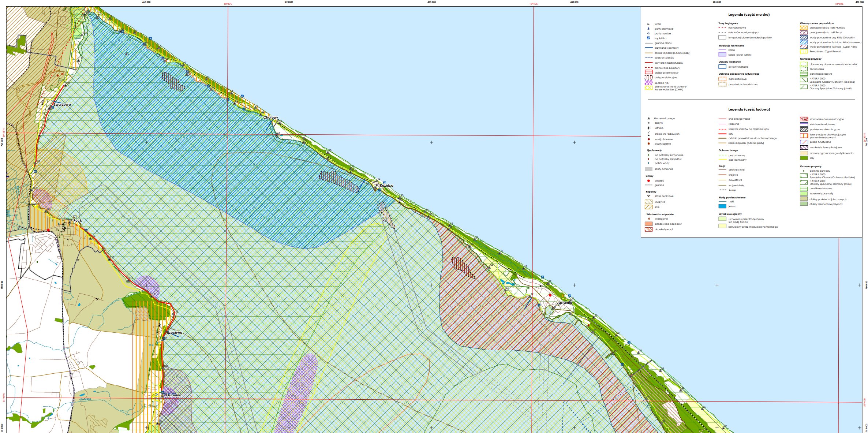Click the podziemne zbiorniki gazu hatch box
The height and width of the screenshot is (433, 868).
(x=804, y=129)
